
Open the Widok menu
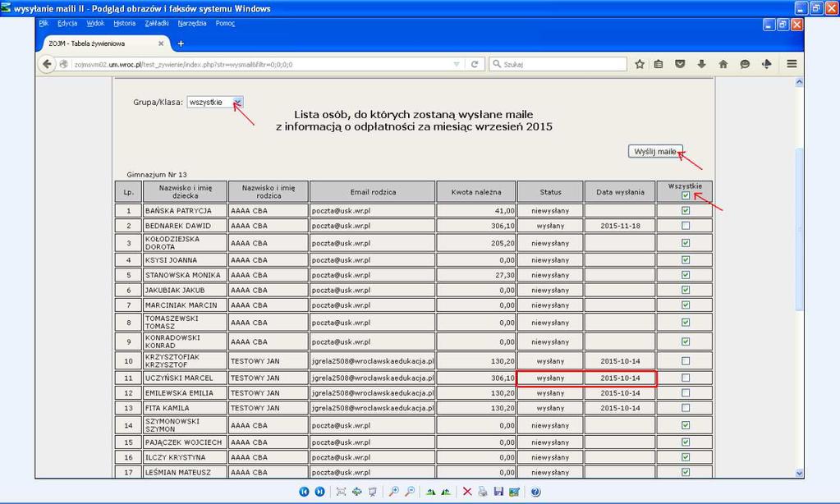pyautogui.click(x=95, y=23)
